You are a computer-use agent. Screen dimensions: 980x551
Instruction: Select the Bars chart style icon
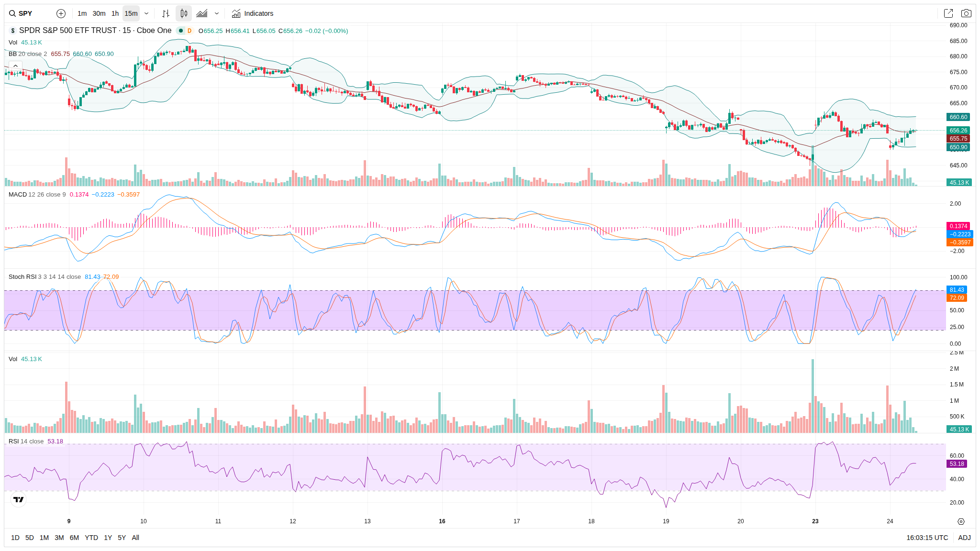[x=166, y=13]
